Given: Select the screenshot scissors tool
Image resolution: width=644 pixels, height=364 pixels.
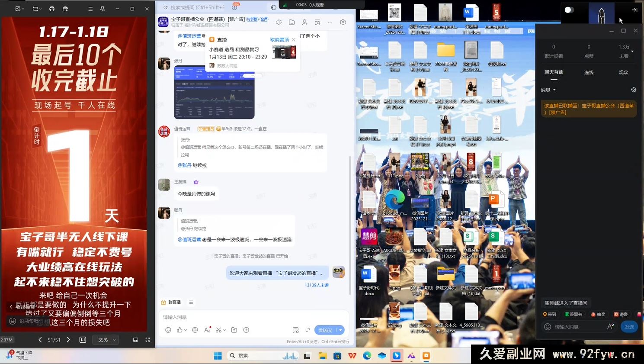Looking at the screenshot, I should click(x=219, y=330).
